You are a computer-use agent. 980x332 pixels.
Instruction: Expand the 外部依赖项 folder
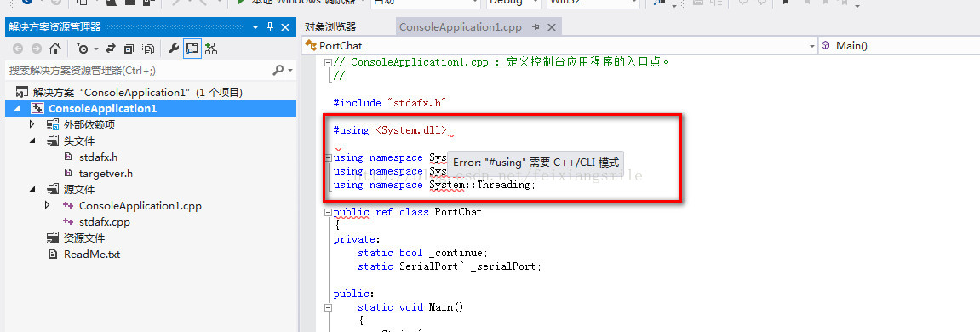pos(32,125)
